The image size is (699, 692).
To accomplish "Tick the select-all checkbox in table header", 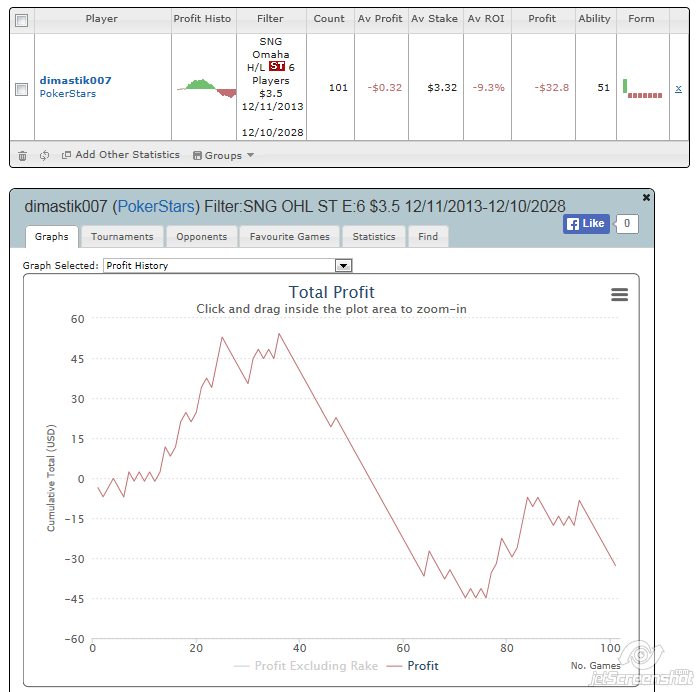I will [x=21, y=20].
